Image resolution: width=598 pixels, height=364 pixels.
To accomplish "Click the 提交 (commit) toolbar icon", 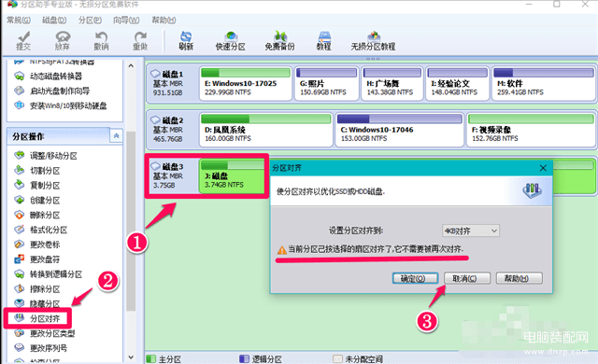I will coord(23,41).
